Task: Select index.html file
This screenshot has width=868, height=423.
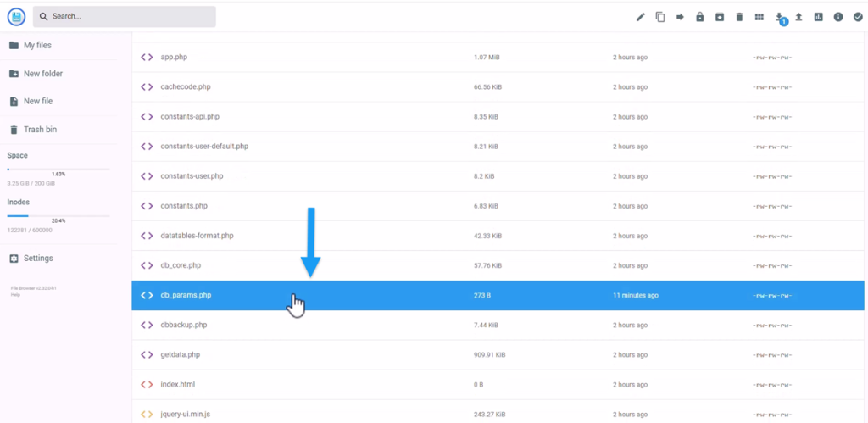Action: point(498,384)
